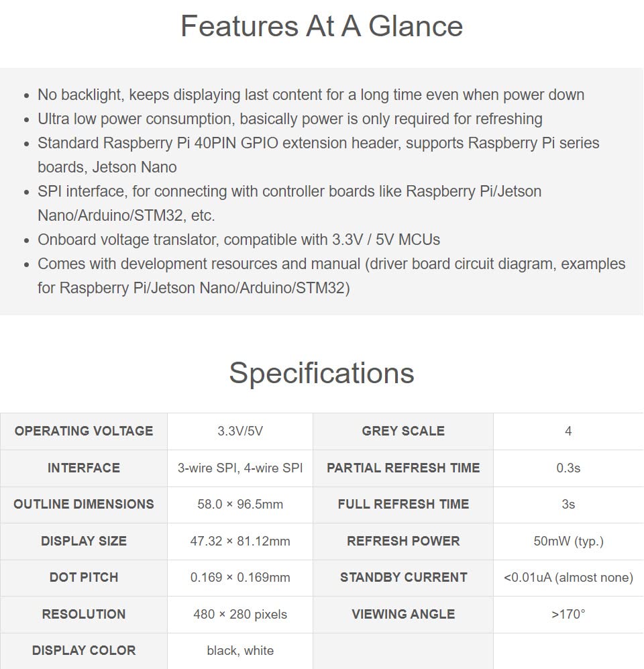Select the 3-wire SPI, 4-wire SPI cell
644x669 pixels.
coord(240,468)
